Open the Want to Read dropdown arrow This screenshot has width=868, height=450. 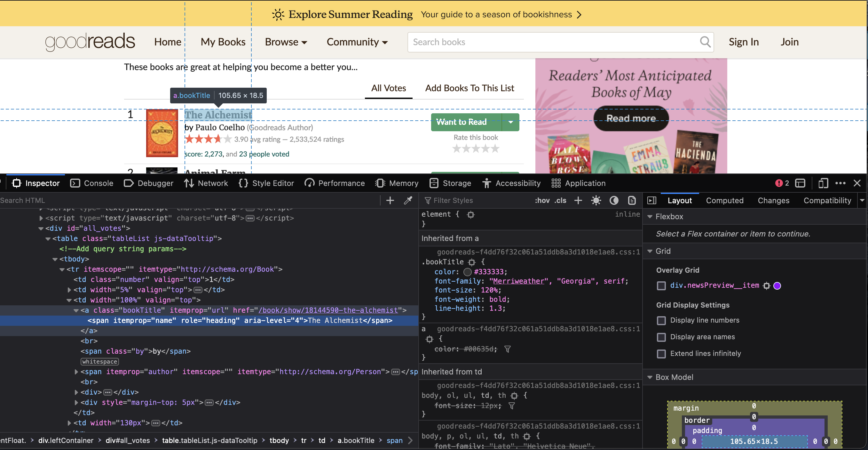[510, 122]
